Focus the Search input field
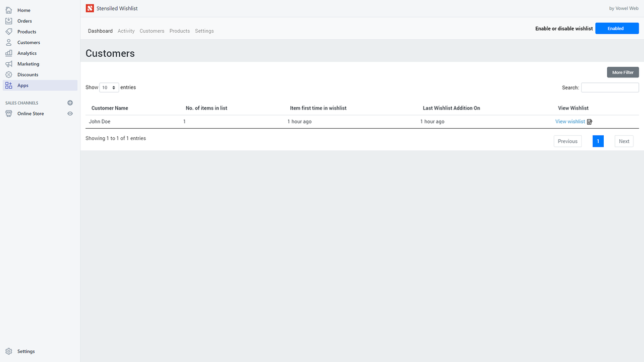Screen dimensions: 644x362 [x=610, y=87]
